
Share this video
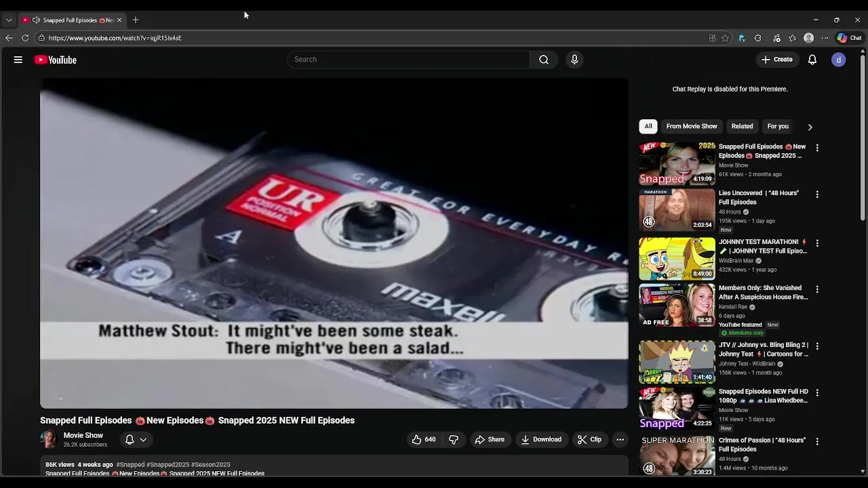point(490,440)
